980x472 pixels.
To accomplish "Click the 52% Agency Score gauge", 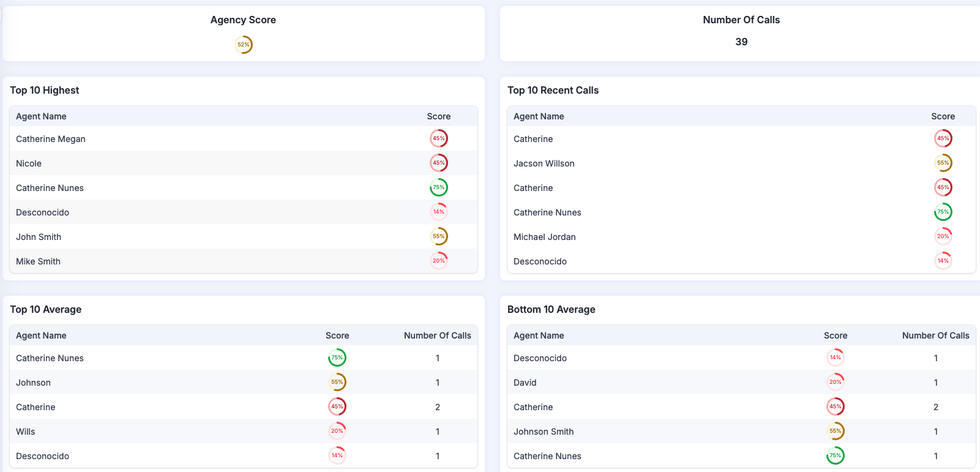I will click(244, 45).
